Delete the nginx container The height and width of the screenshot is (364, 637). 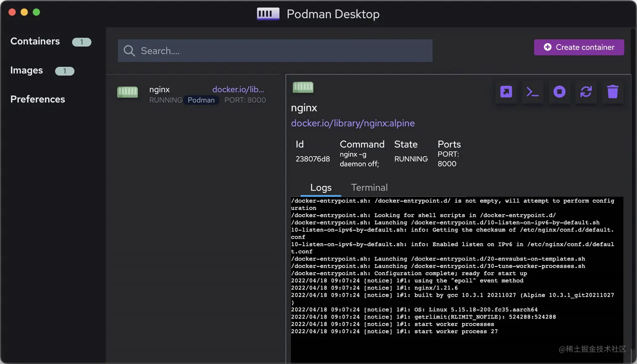tap(613, 92)
